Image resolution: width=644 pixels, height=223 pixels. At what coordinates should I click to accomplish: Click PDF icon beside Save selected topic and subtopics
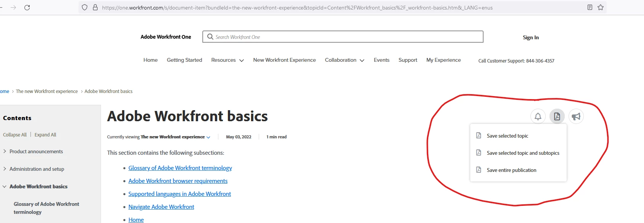pos(479,152)
